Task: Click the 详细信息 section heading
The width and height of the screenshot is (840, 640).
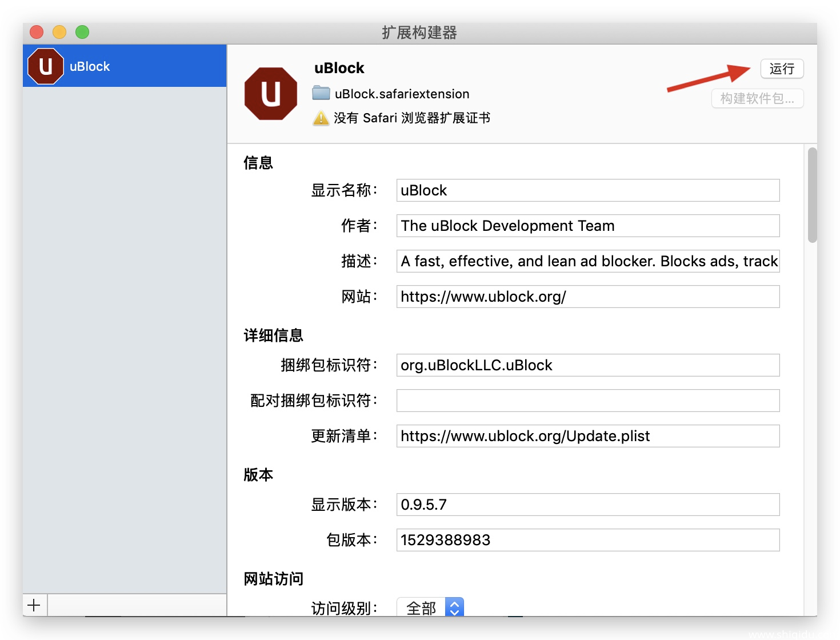Action: pyautogui.click(x=274, y=335)
